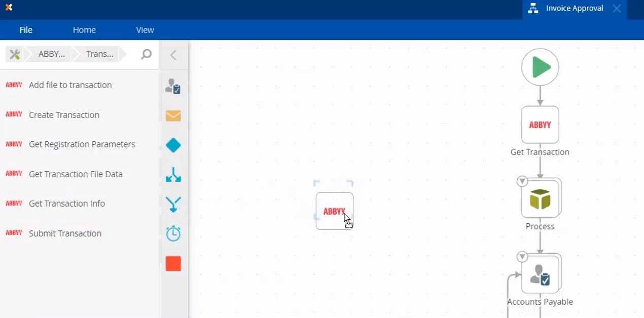
Task: Click ABBYY icon beside Get Transaction File Data
Action: pos(14,174)
